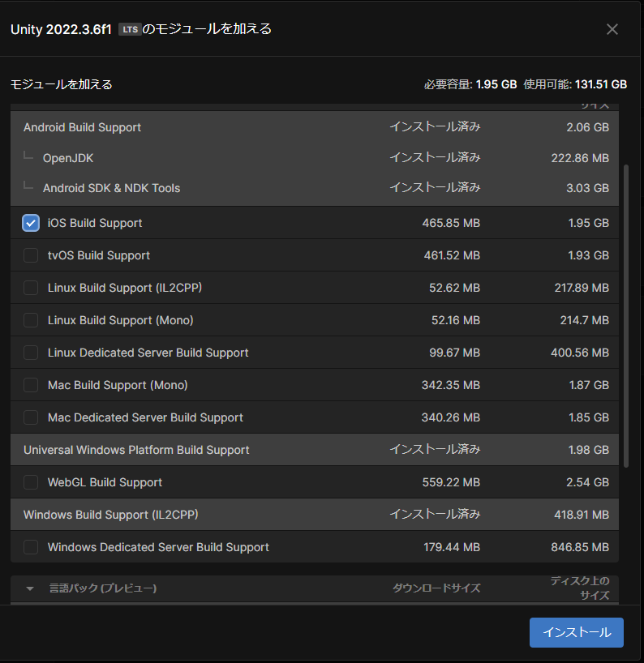Tick Linux Dedicated Server Build Support
The image size is (644, 663).
31,353
